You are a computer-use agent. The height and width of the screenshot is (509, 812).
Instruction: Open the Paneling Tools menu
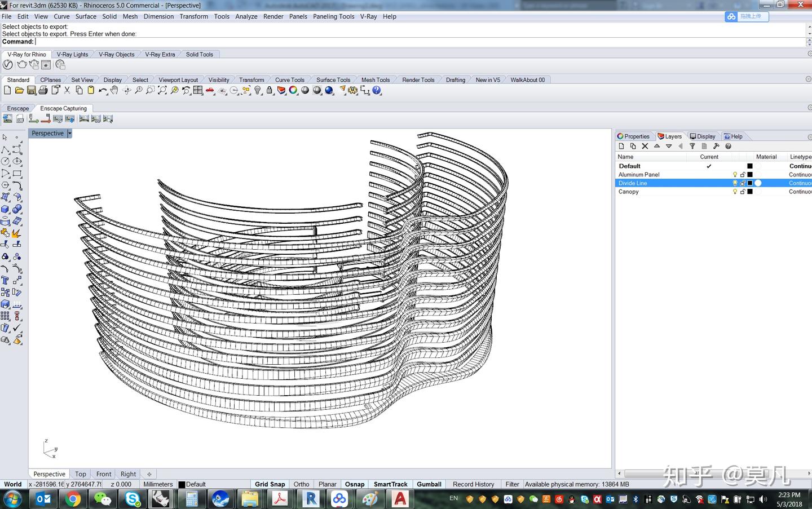coord(333,16)
